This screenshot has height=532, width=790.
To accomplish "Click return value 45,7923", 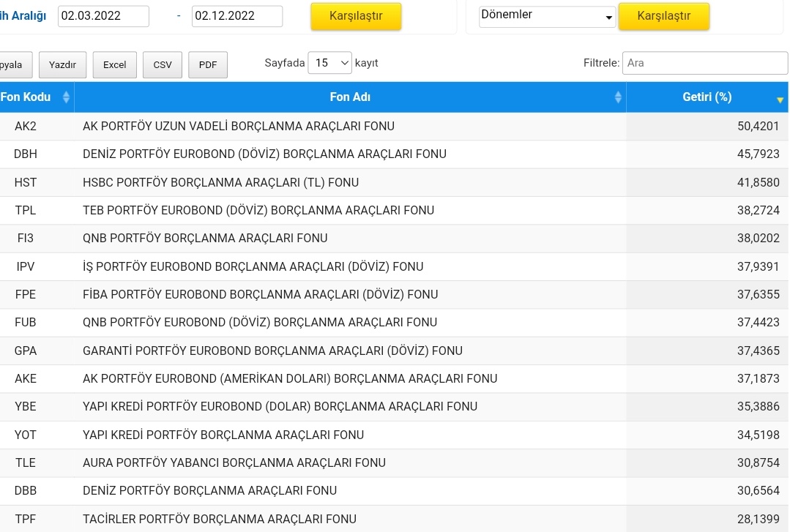I will 759,154.
